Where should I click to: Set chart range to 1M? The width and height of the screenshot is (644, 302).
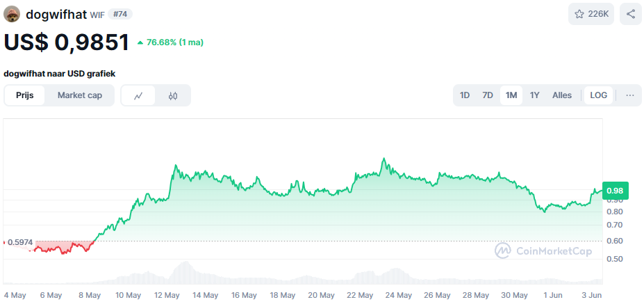pyautogui.click(x=511, y=95)
